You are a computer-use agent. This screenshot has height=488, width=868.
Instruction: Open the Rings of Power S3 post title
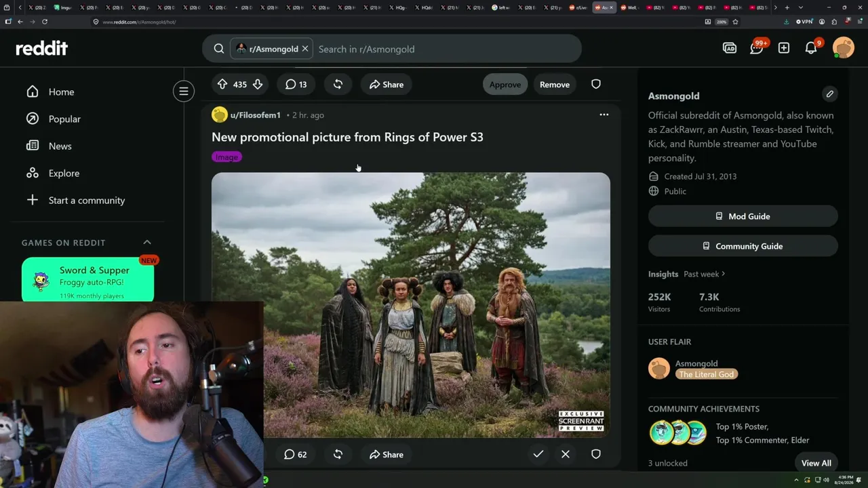tap(347, 137)
